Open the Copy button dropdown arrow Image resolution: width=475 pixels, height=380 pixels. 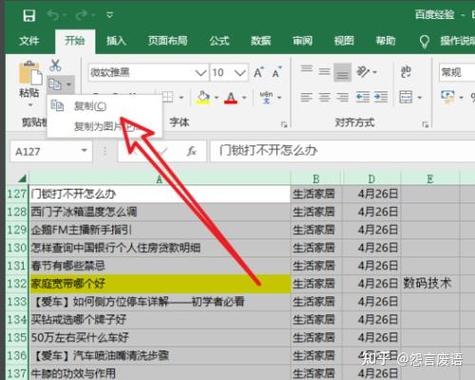pos(69,84)
